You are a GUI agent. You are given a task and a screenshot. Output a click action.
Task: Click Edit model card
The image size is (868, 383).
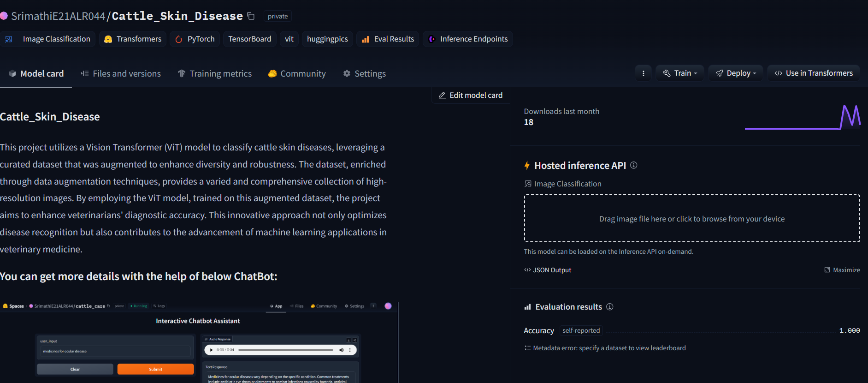point(471,96)
